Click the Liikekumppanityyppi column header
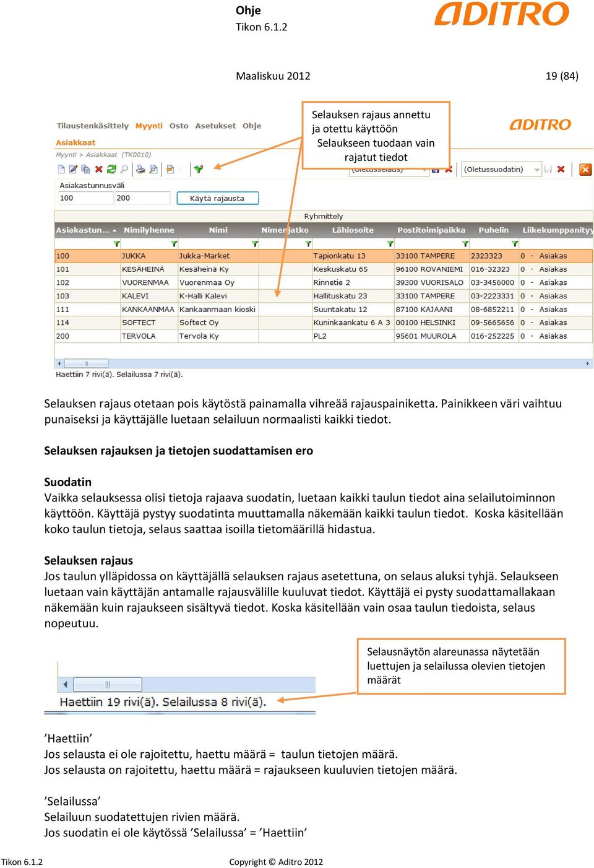 click(557, 230)
